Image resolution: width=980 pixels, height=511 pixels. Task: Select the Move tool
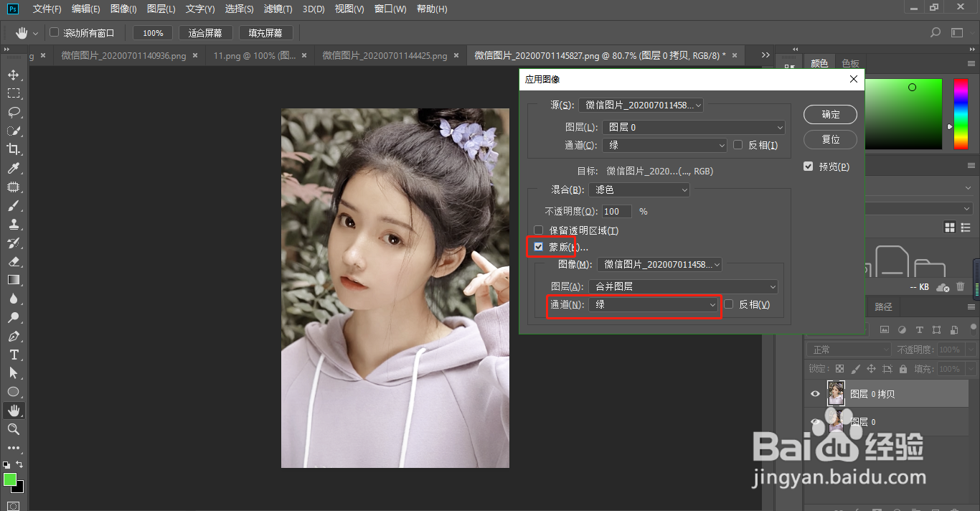13,75
